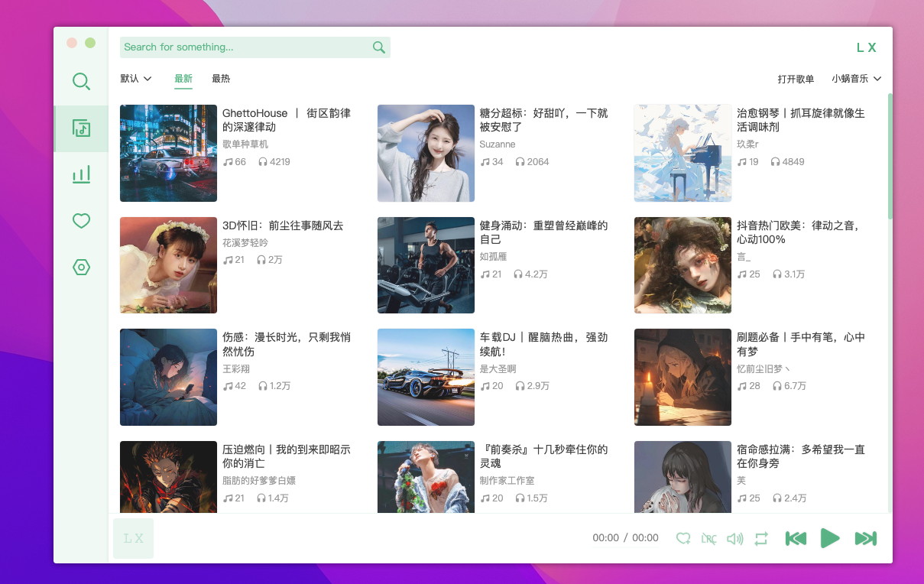Viewport: 924px width, 584px height.
Task: Open the 治愈钢琴 playlist cover thumbnail
Action: tap(682, 153)
